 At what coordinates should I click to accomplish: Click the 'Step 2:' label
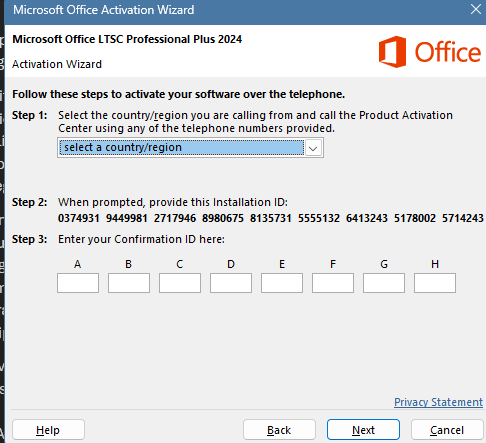coord(30,202)
